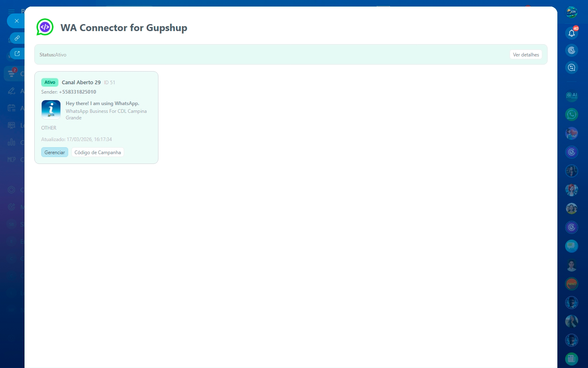Click the chat arrows icon in right sidebar
The image size is (588, 368).
tap(571, 67)
